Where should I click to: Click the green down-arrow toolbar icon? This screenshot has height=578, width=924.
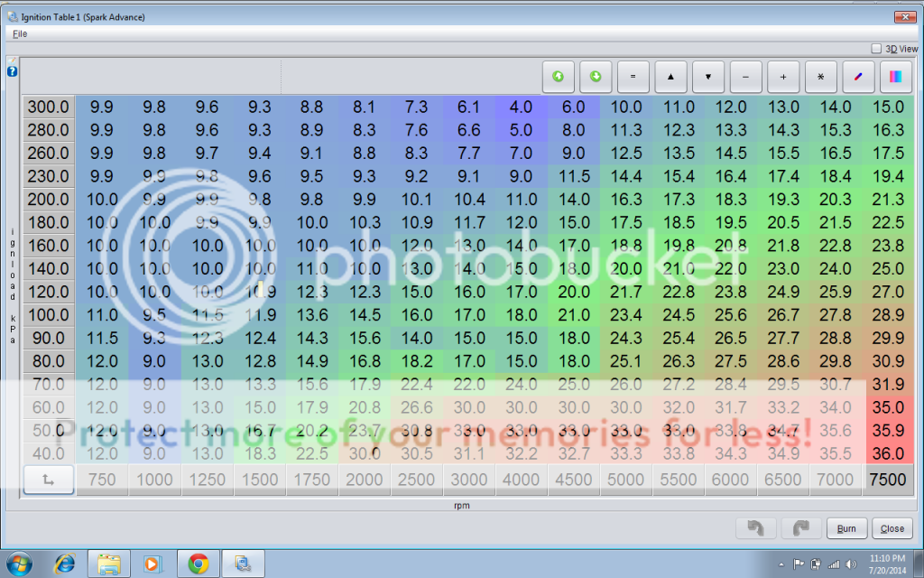point(596,77)
